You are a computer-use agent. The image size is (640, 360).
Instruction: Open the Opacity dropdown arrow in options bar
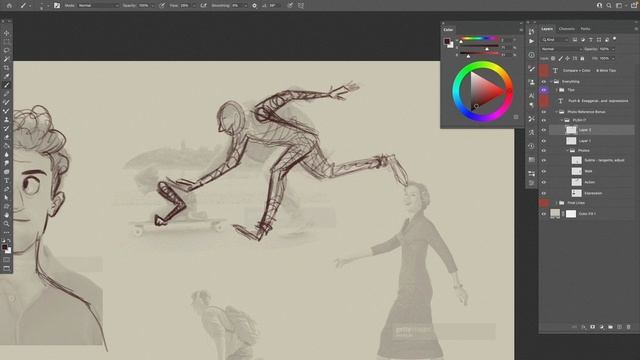152,6
